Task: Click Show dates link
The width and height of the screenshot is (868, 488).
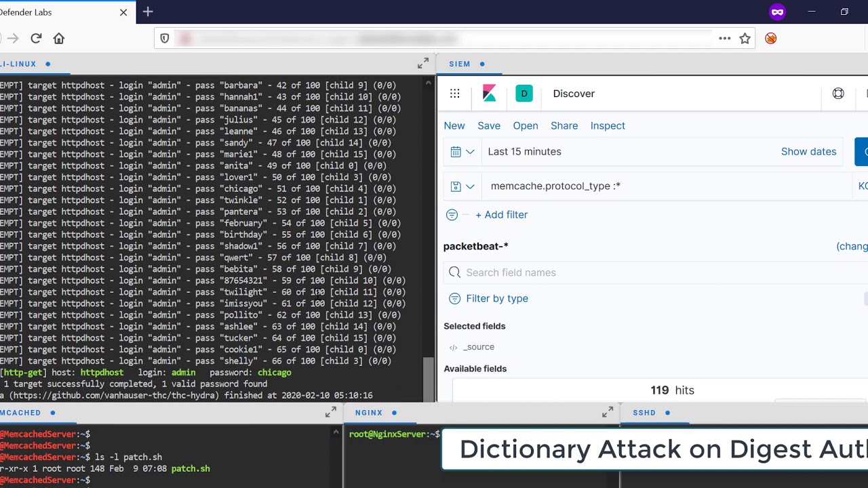Action: 808,152
